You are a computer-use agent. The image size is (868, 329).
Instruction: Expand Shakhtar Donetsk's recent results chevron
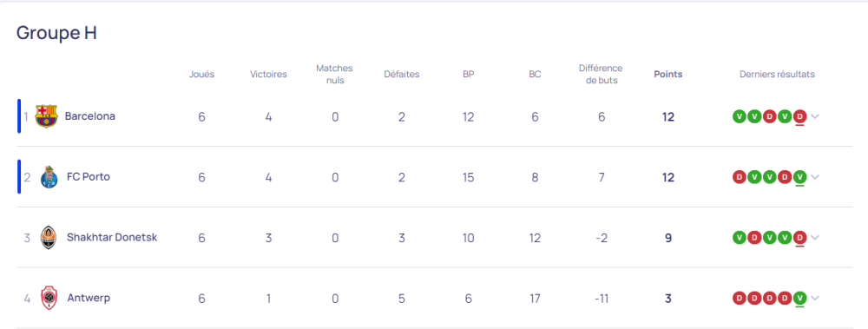[815, 238]
